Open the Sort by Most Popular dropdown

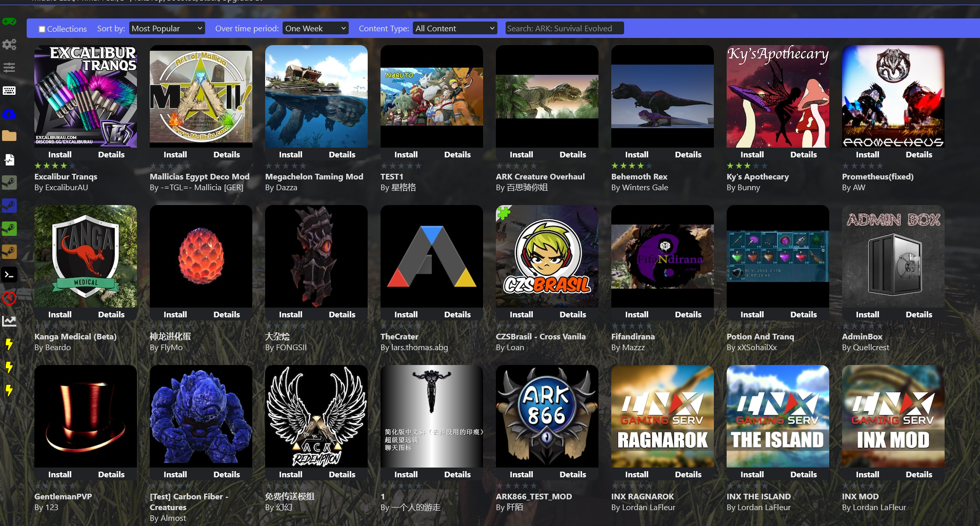pyautogui.click(x=167, y=28)
